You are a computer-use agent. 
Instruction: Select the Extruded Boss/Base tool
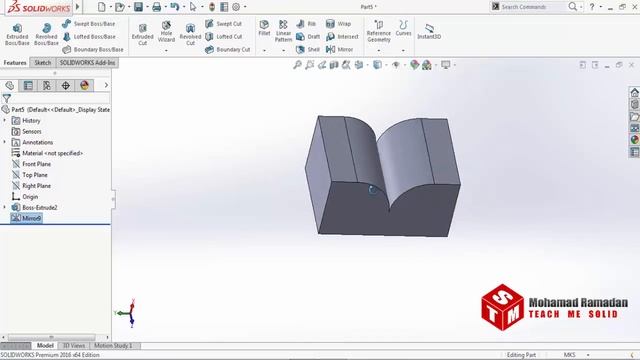click(17, 34)
